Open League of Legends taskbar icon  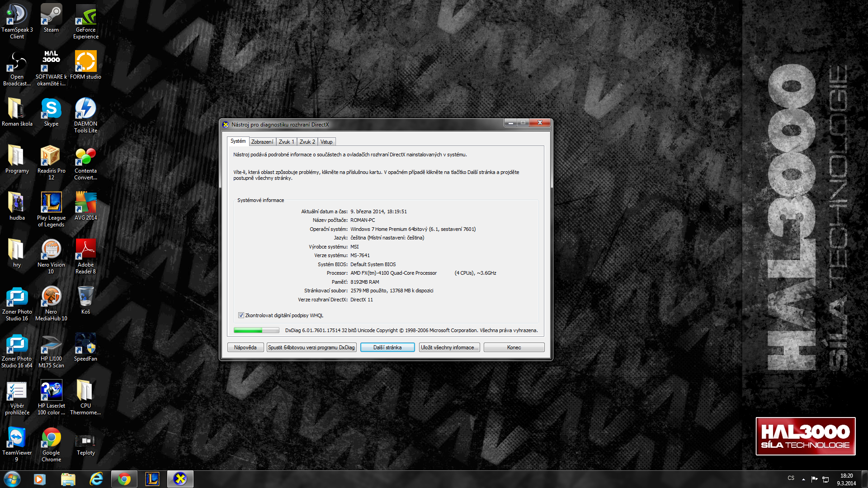[x=152, y=479]
